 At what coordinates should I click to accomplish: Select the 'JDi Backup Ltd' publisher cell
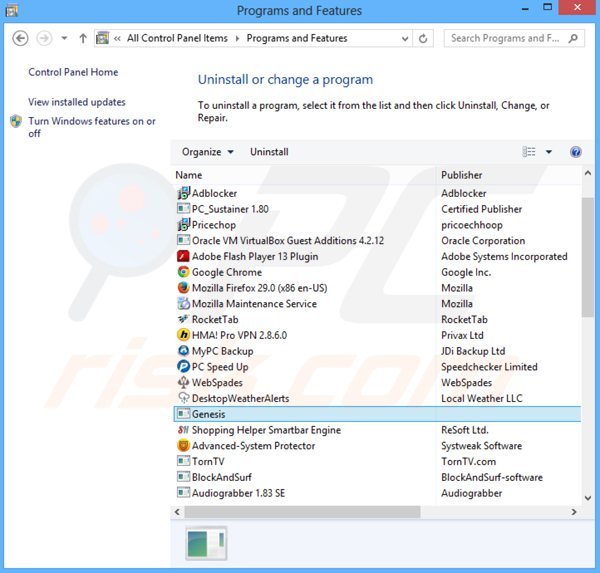pos(473,351)
